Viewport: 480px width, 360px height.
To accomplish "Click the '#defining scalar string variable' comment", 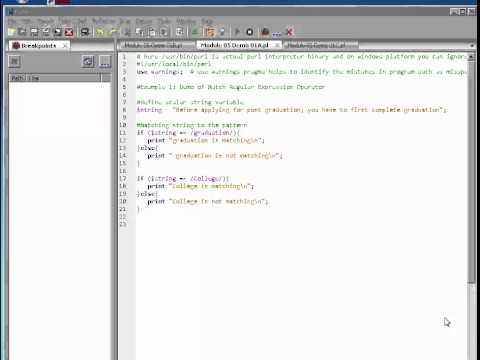I will (190, 102).
